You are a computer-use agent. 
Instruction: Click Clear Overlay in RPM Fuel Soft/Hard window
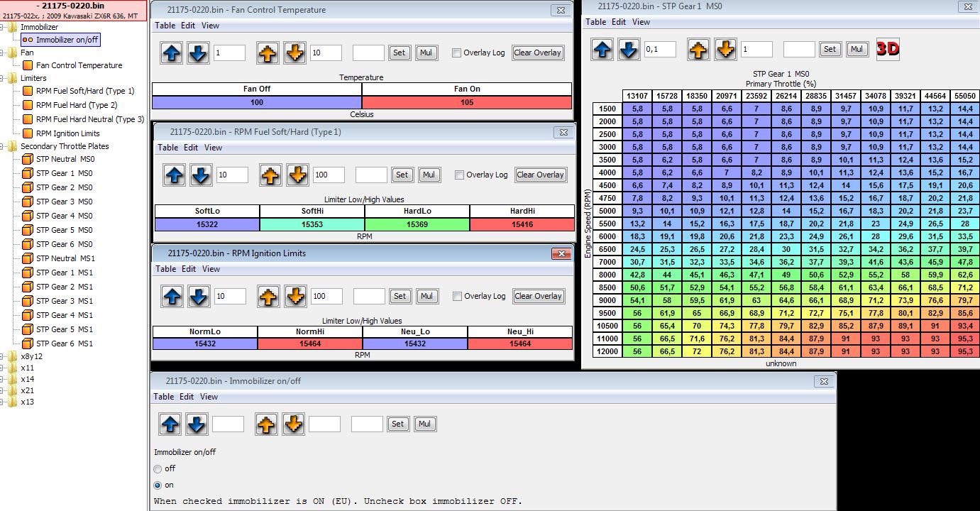540,175
